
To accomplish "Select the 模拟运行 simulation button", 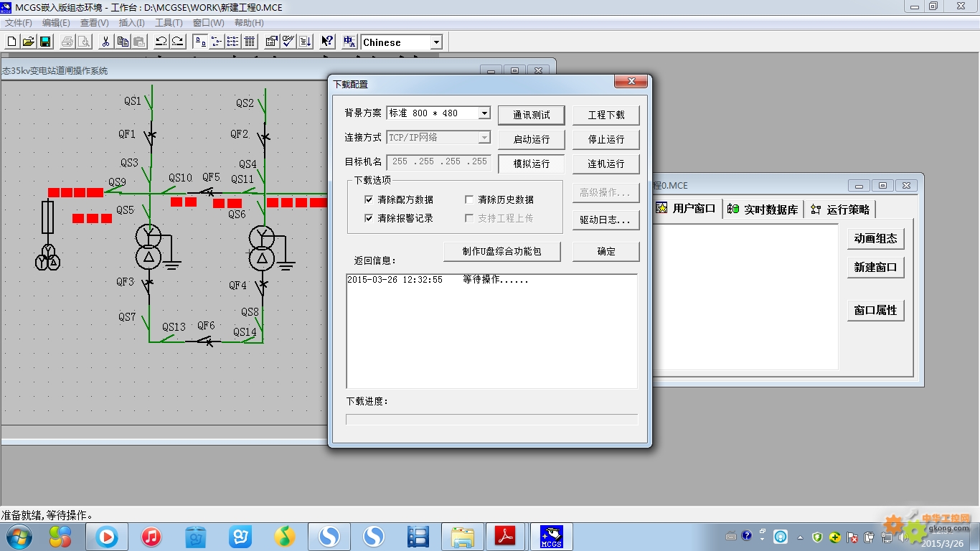I will click(532, 164).
